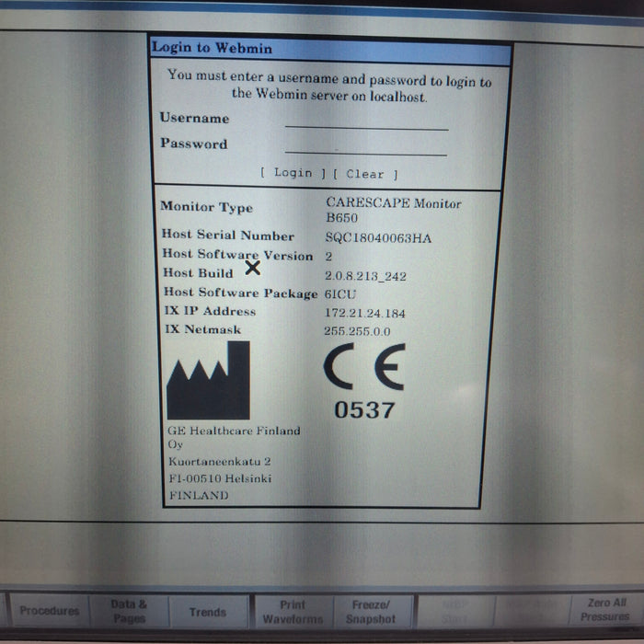Click the Username input field
Screen dimensions: 644x644
[366, 121]
